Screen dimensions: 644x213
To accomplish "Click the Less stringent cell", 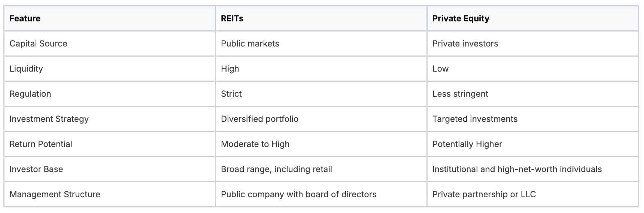I will (460, 94).
